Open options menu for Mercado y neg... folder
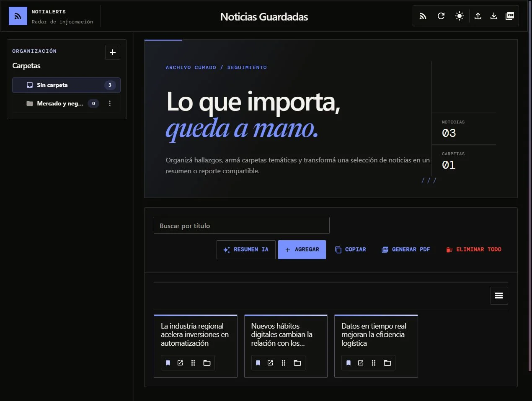Viewport: 532px width, 401px height. (110, 103)
